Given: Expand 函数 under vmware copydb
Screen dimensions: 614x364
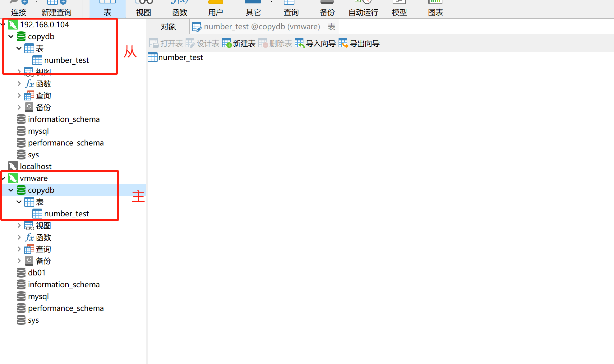Looking at the screenshot, I should (x=19, y=237).
